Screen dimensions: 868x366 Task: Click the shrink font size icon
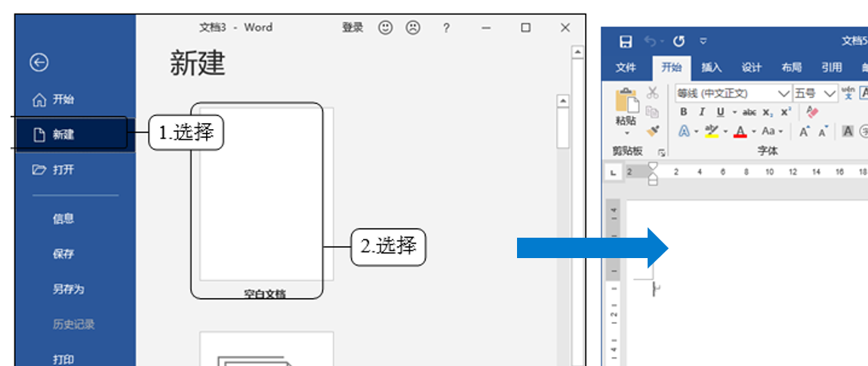[823, 131]
